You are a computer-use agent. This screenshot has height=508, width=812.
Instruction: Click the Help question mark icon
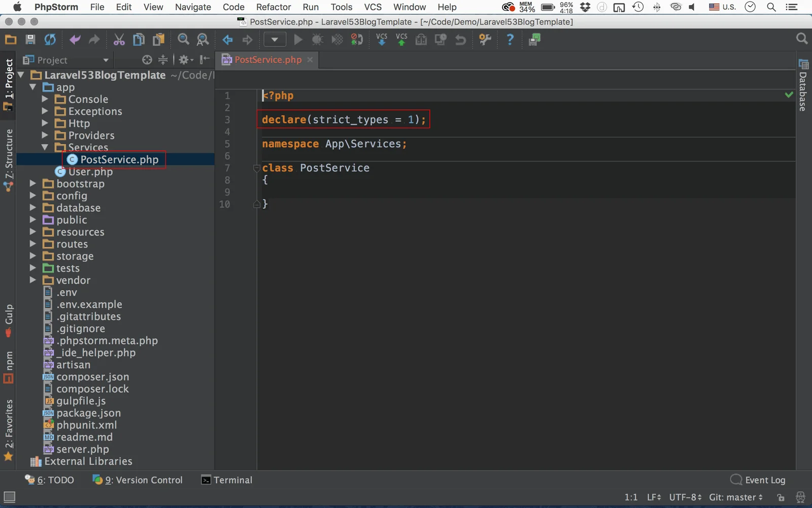point(510,40)
